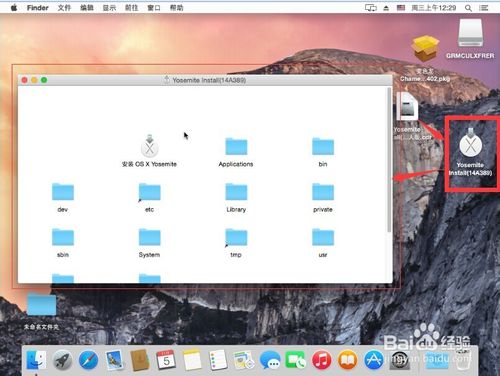Open the 帮助 (Help) menu

pos(176,8)
